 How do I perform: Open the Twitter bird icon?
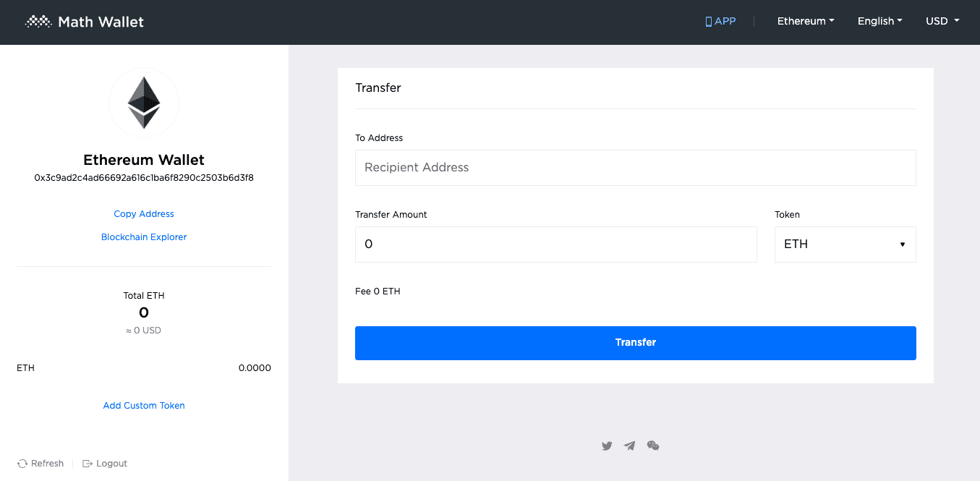click(x=607, y=446)
